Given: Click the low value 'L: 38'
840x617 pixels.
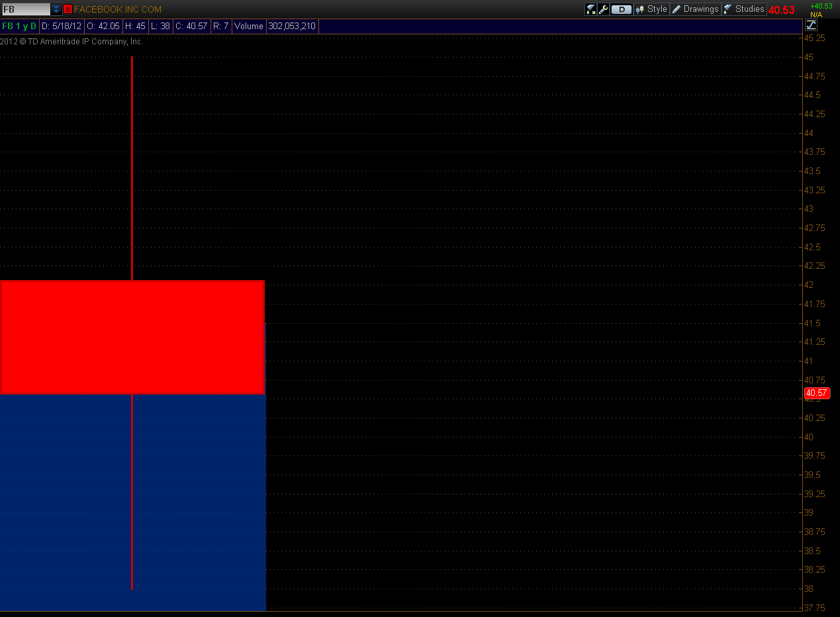Looking at the screenshot, I should coord(160,26).
